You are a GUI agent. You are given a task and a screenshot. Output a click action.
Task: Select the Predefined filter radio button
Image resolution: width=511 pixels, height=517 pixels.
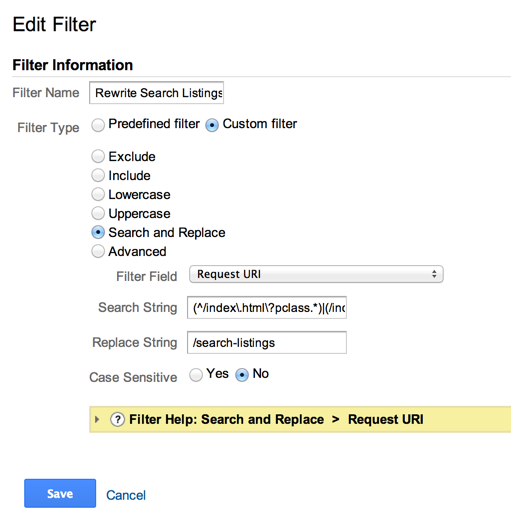[x=98, y=125]
